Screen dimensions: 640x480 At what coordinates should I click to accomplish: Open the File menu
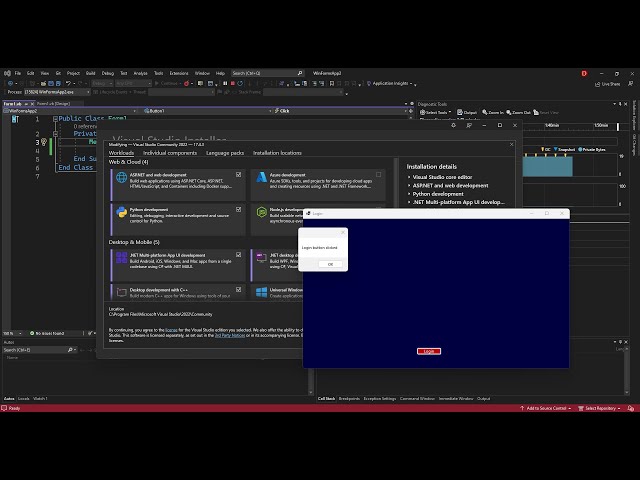click(x=18, y=73)
